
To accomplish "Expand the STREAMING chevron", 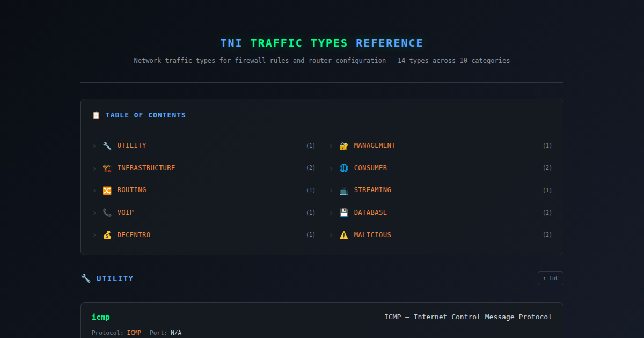I will (x=331, y=190).
